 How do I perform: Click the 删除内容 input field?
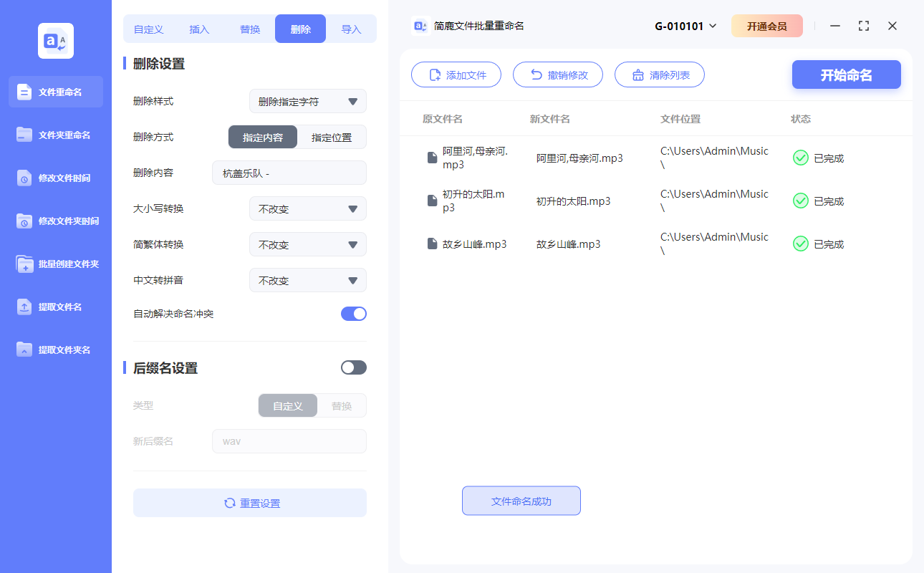[x=289, y=173]
